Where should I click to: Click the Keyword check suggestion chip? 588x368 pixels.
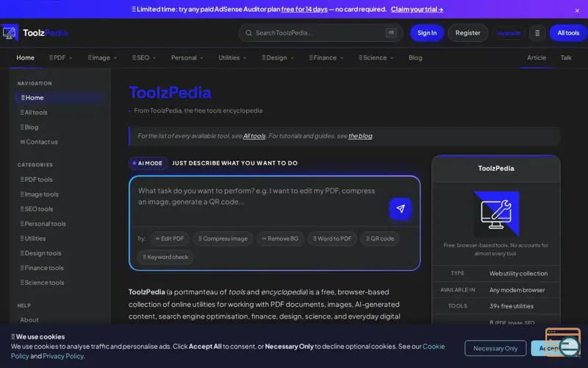[x=165, y=257]
